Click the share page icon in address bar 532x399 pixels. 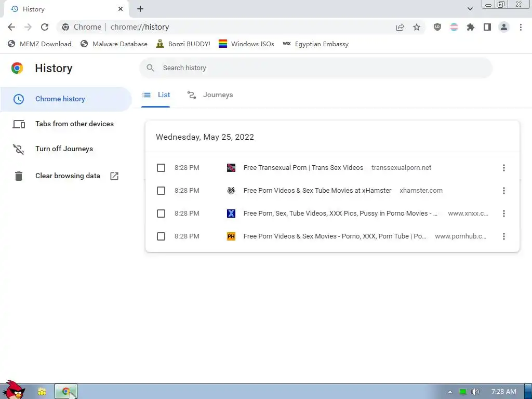click(400, 27)
